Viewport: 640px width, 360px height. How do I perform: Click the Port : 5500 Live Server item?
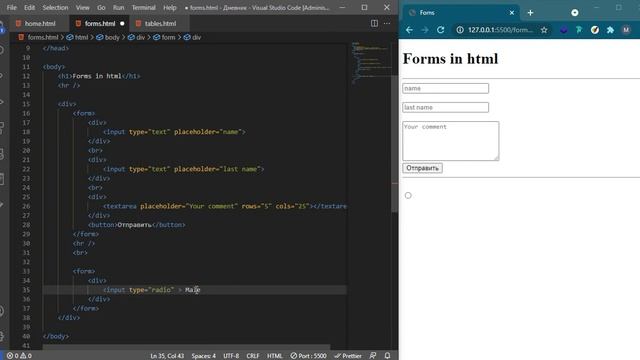308,356
